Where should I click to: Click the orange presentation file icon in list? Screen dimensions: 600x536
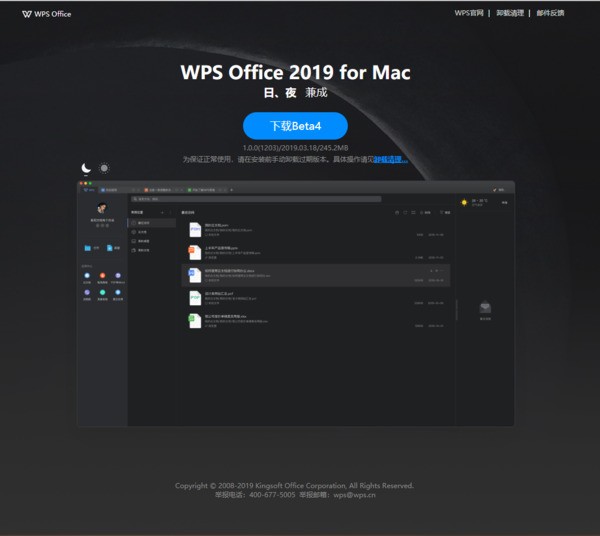195,253
